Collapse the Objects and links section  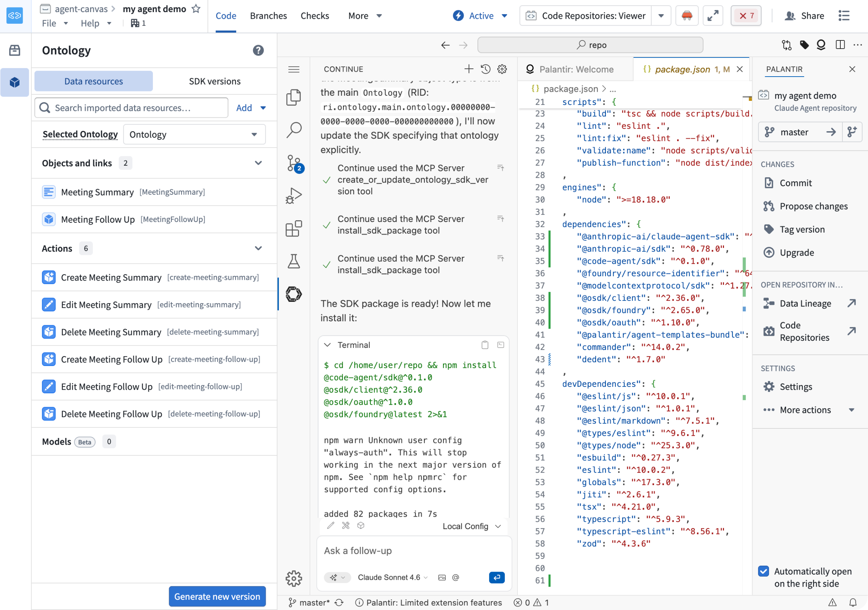click(x=258, y=163)
